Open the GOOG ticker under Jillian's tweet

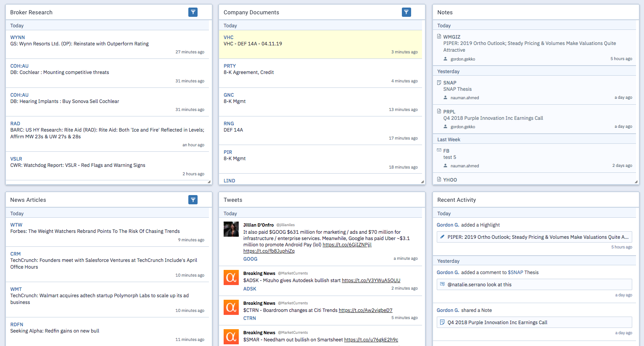[250, 259]
